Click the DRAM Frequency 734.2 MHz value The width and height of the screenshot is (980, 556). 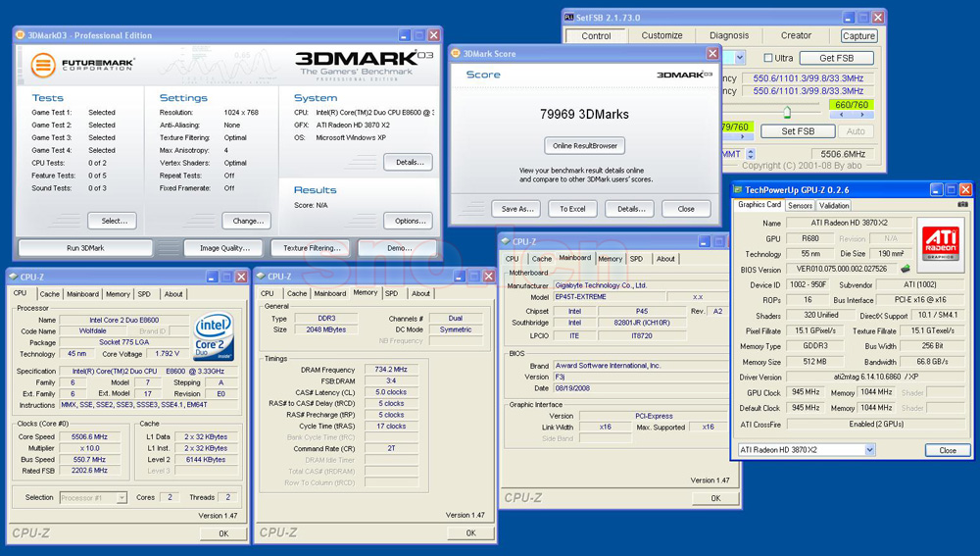click(x=391, y=370)
